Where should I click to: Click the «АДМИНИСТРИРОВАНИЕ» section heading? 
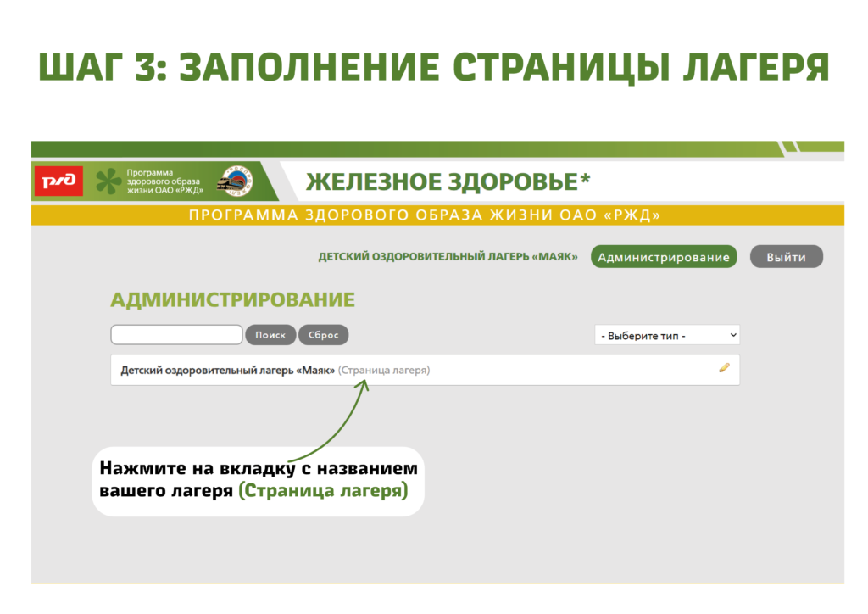coord(232,300)
